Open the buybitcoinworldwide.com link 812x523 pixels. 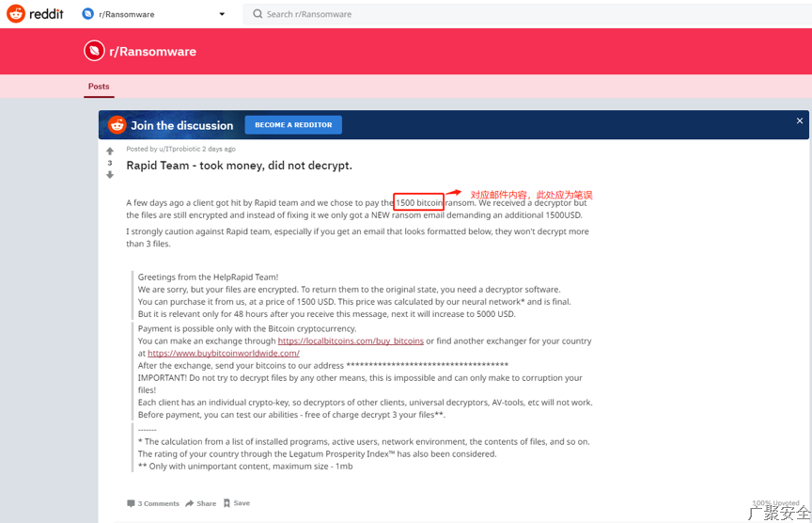pyautogui.click(x=224, y=353)
